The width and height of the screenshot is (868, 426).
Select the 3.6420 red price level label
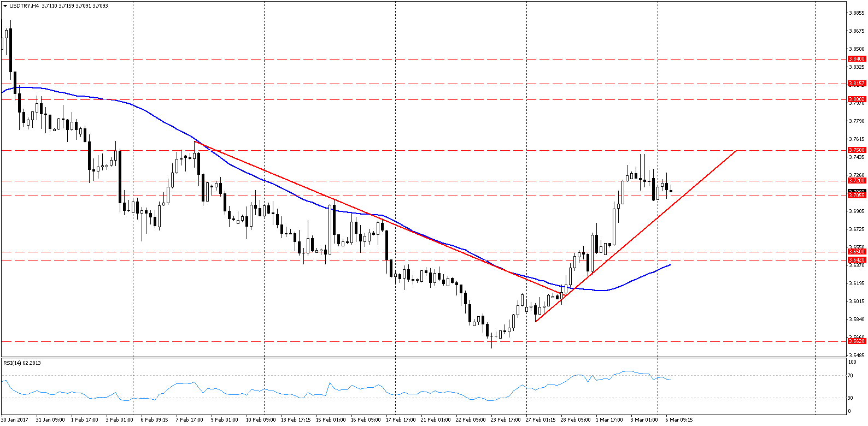tap(857, 260)
